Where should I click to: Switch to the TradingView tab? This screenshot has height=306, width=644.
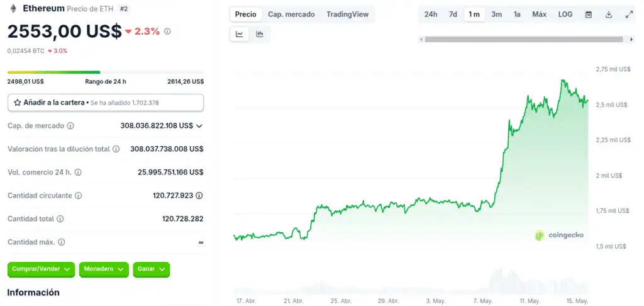(347, 14)
